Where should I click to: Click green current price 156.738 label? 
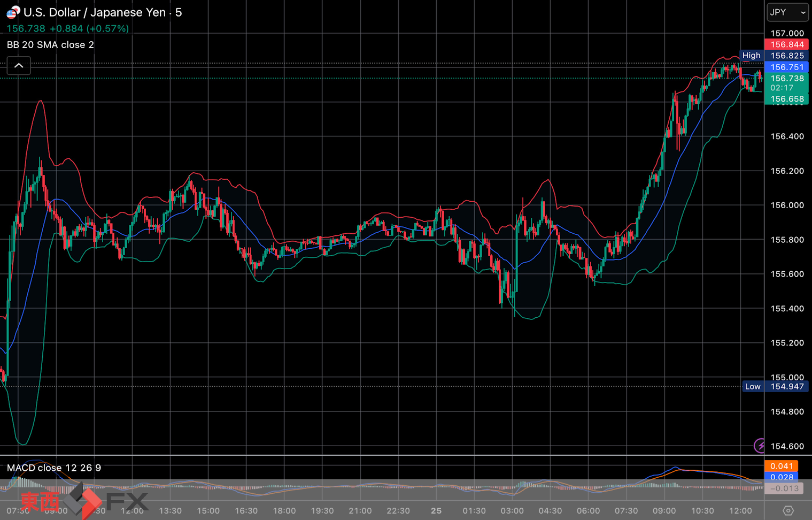click(x=787, y=79)
